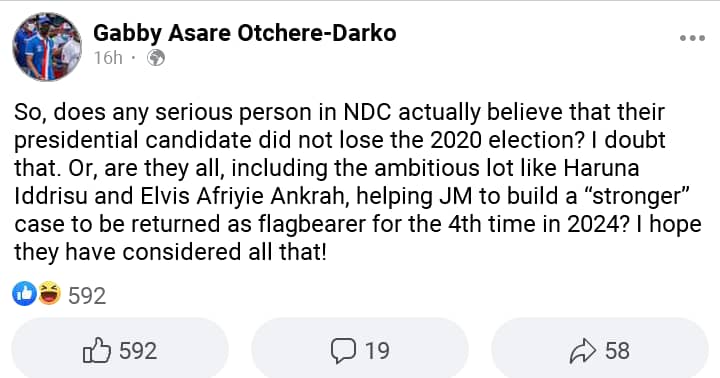Screen dimensions: 720x378
Task: Click the speech bubble comment icon
Action: (343, 351)
